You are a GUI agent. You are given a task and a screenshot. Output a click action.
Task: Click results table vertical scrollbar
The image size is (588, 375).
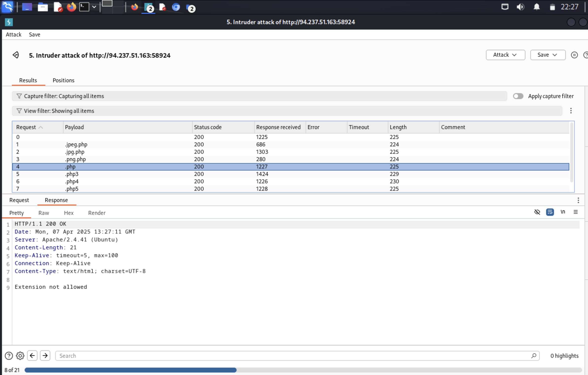tap(572, 153)
